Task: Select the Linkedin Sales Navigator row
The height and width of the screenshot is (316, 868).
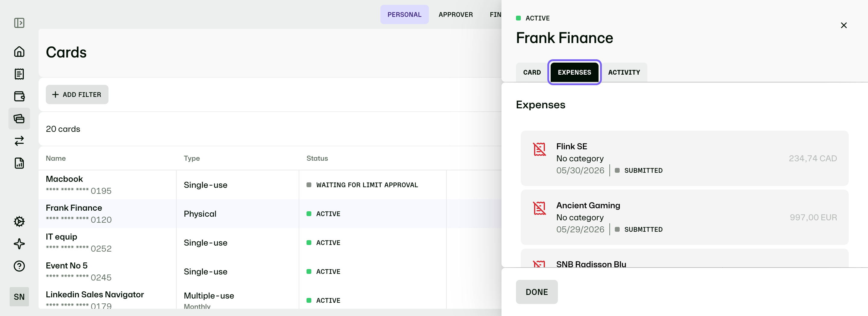Action: [270, 297]
